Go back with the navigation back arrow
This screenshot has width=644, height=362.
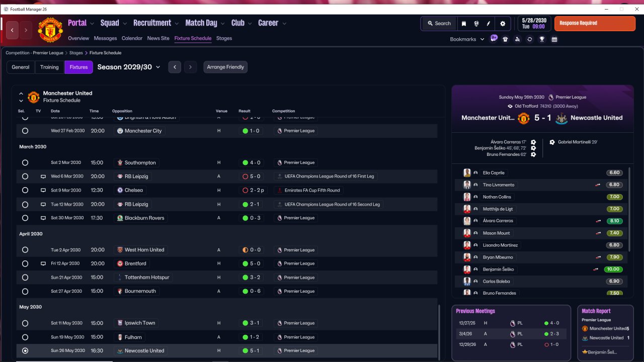point(12,30)
